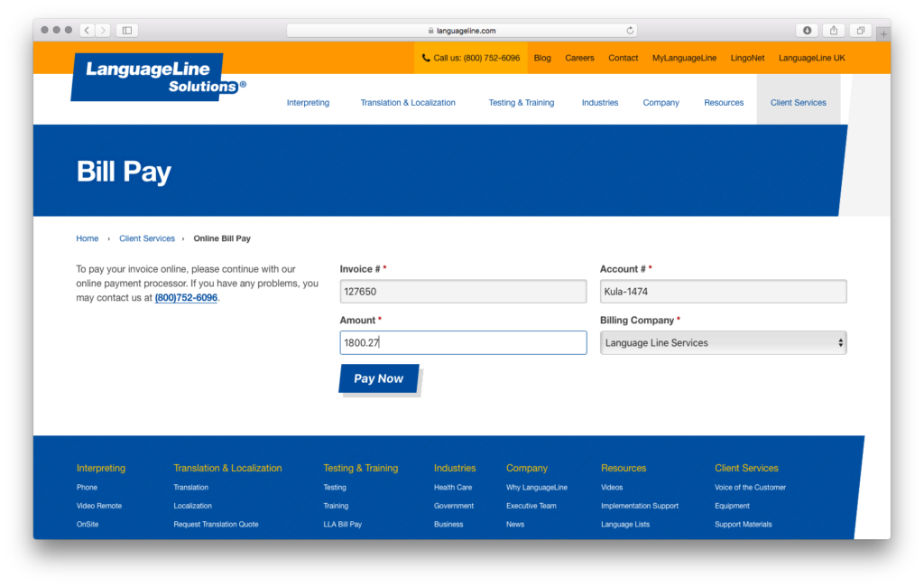Open the Company main menu item

[661, 103]
